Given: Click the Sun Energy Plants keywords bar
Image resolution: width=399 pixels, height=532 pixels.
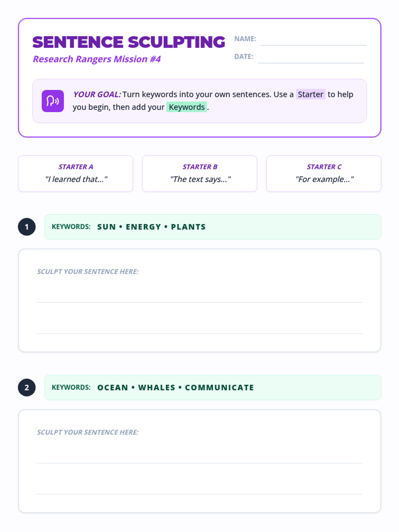Looking at the screenshot, I should 213,227.
